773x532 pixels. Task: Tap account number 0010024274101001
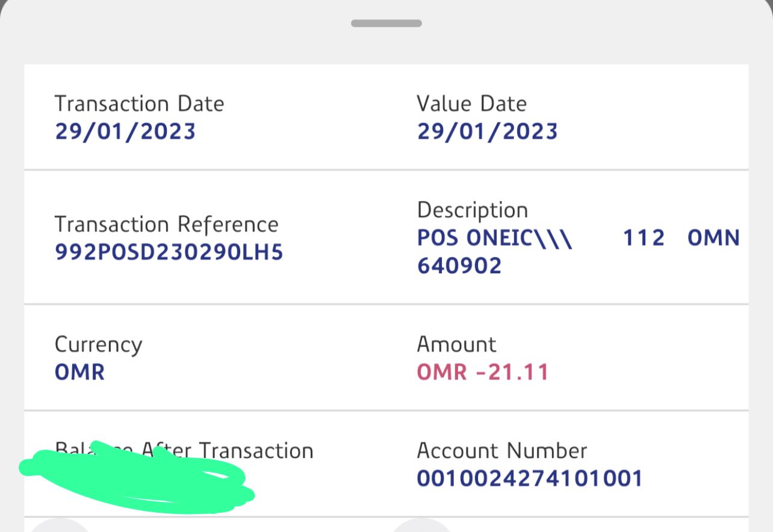(x=530, y=478)
